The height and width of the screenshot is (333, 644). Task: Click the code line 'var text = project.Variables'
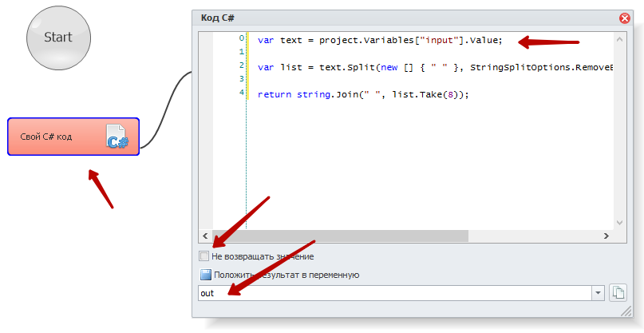tap(380, 41)
